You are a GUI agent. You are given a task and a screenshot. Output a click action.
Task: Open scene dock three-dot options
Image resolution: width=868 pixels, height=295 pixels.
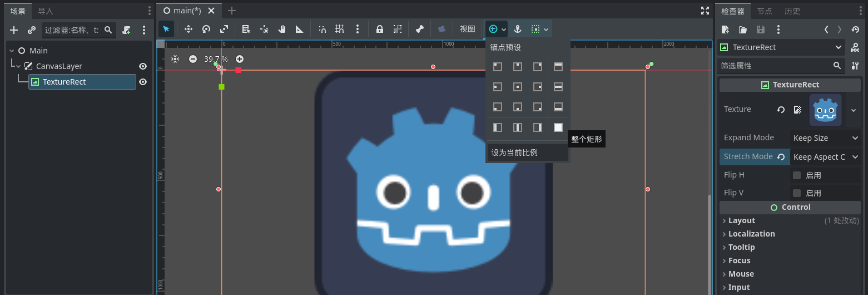(144, 30)
